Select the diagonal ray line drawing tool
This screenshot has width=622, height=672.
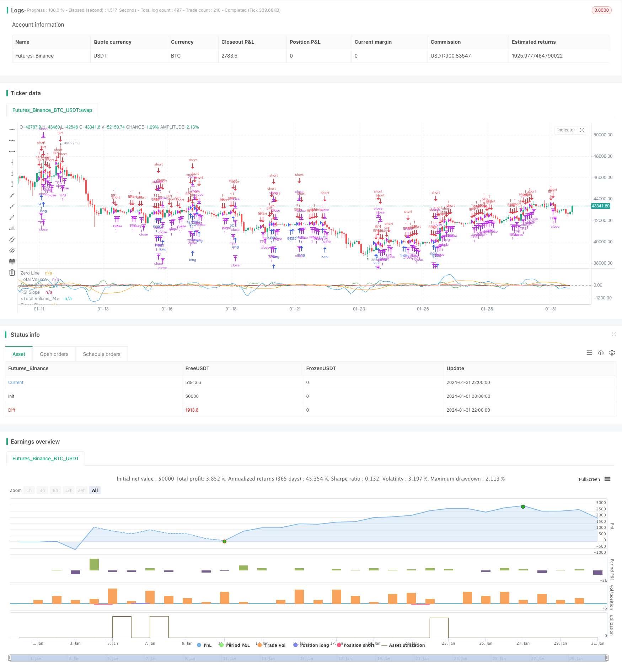pos(12,206)
